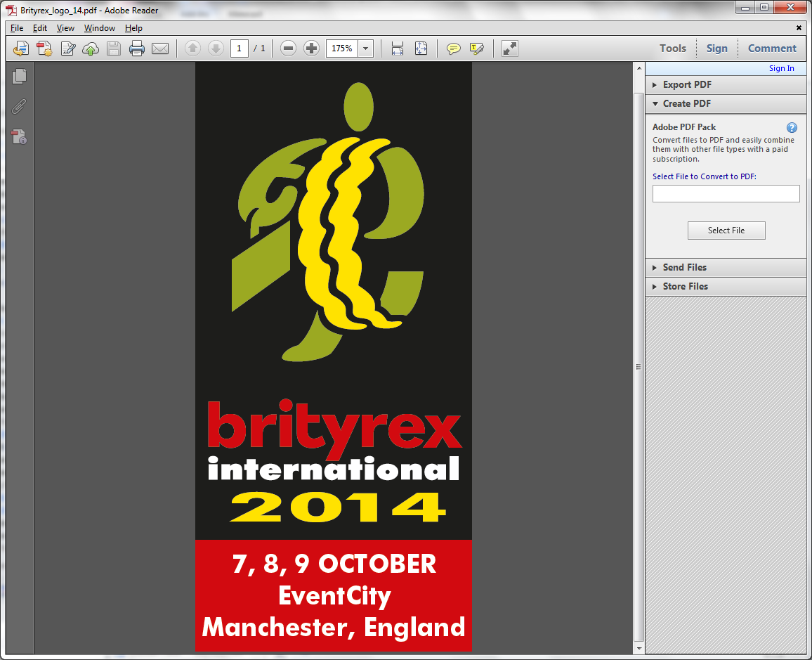Add a sticky note comment
The width and height of the screenshot is (812, 660).
(x=454, y=48)
